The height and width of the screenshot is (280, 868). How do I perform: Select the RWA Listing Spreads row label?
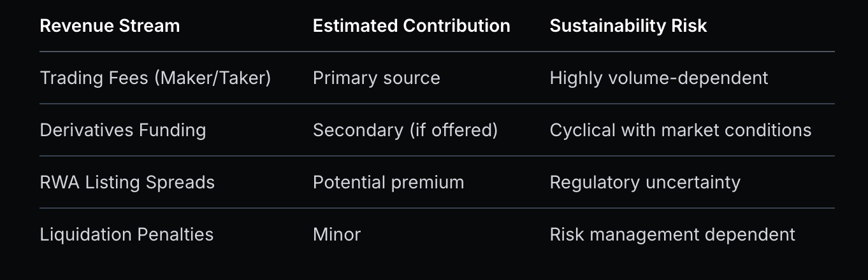[127, 182]
